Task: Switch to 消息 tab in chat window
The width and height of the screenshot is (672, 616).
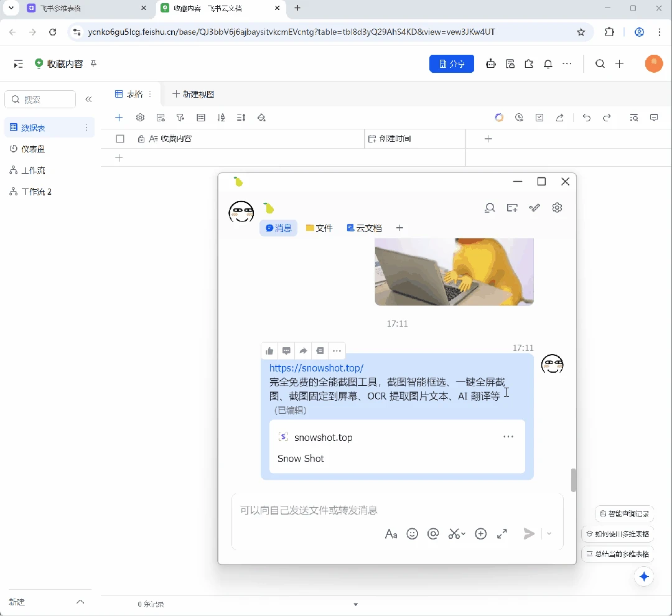Action: click(x=279, y=228)
